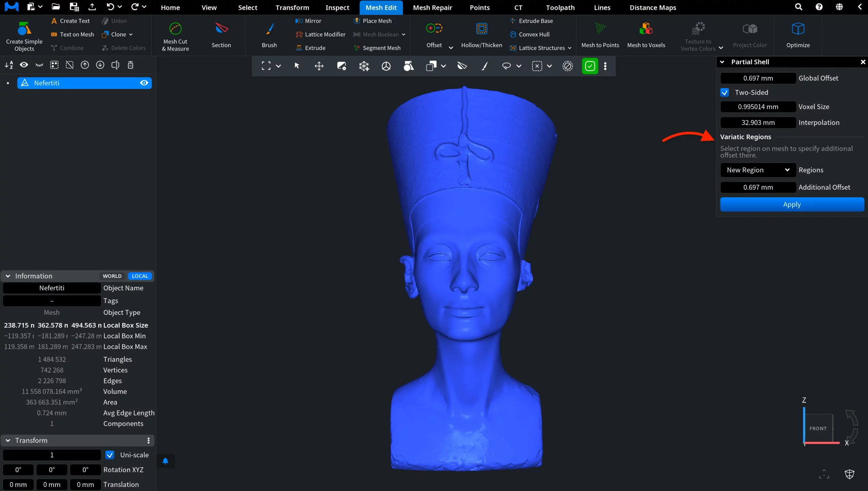Open the New Region dropdown
The image size is (868, 491).
tap(758, 170)
